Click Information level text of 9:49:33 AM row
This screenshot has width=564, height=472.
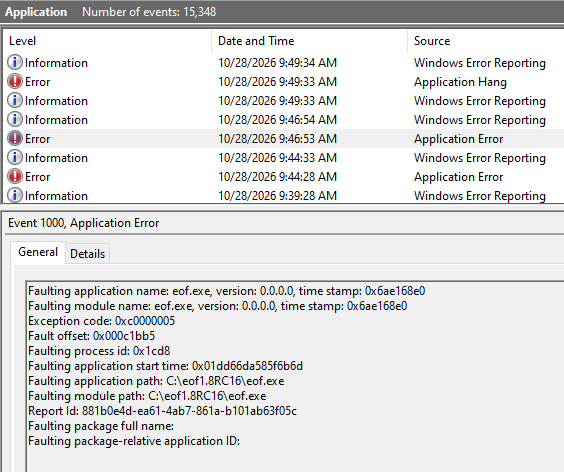pos(56,101)
